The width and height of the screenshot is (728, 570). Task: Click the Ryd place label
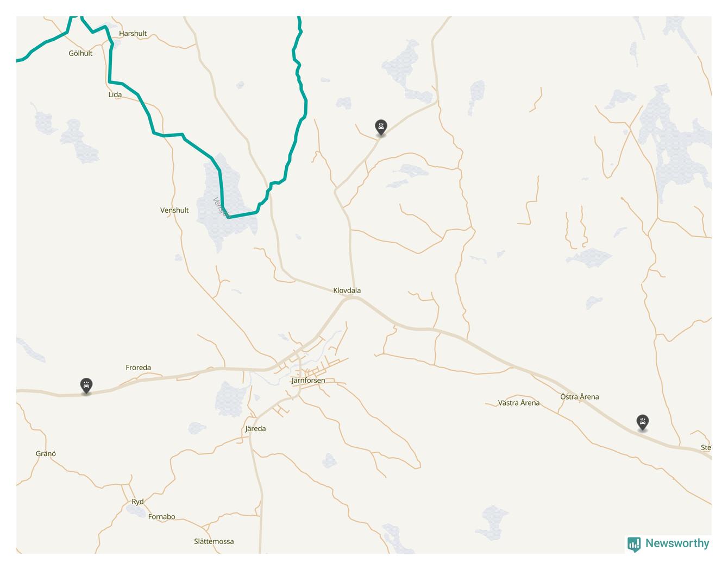pos(137,502)
